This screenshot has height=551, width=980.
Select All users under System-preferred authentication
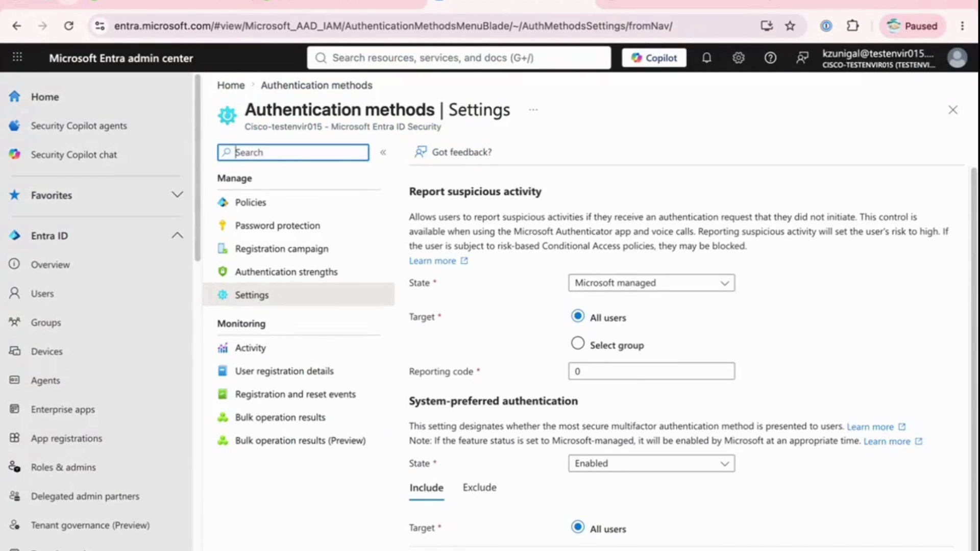click(577, 527)
